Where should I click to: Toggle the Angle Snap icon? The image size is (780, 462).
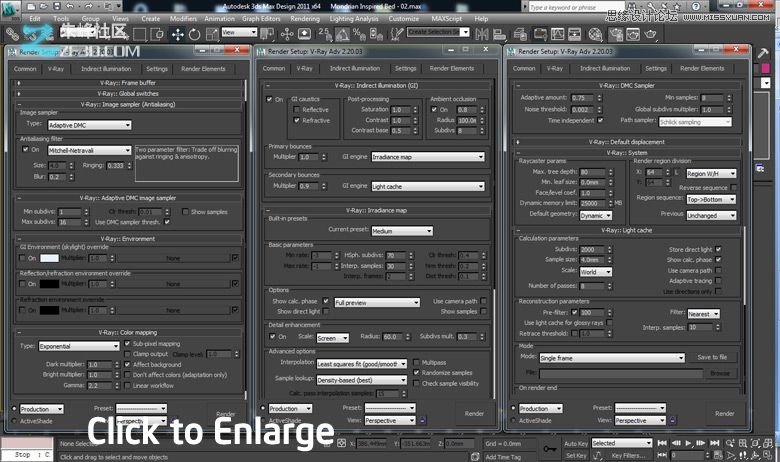(342, 34)
